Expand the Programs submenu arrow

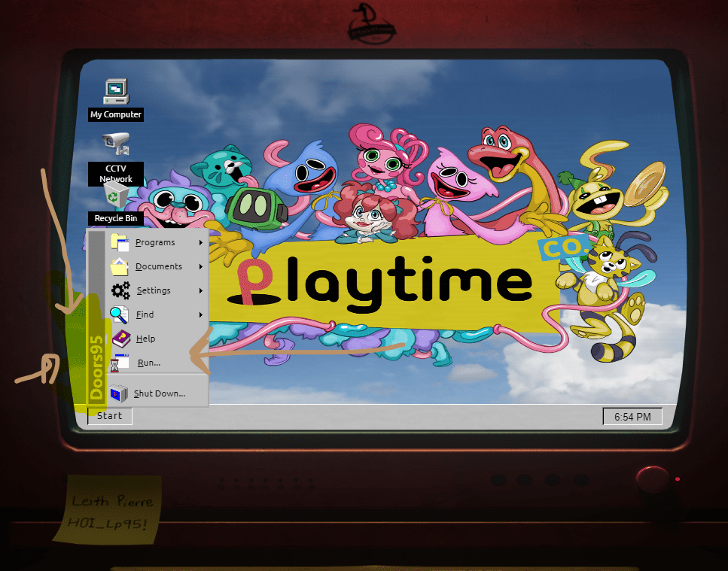pyautogui.click(x=201, y=242)
